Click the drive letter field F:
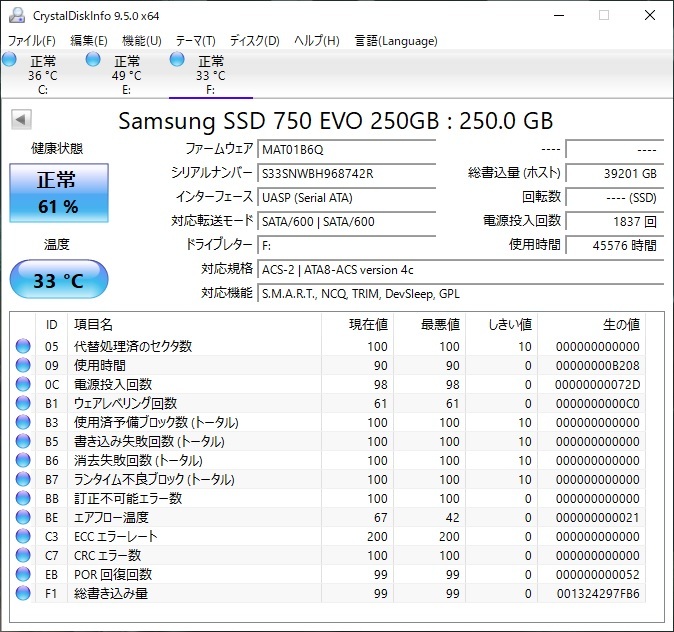This screenshot has width=674, height=632. point(346,245)
